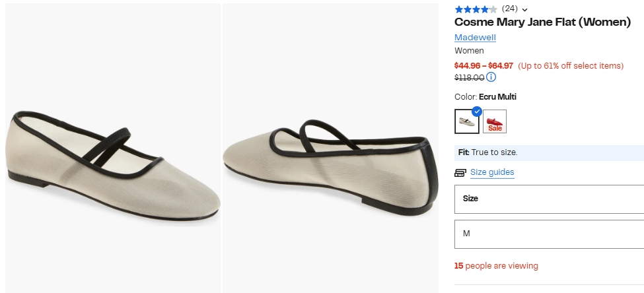Click the Women category label

(469, 51)
